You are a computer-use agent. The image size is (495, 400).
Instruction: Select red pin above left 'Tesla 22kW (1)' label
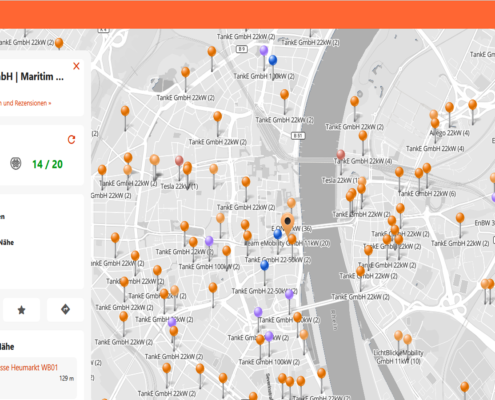tap(179, 161)
